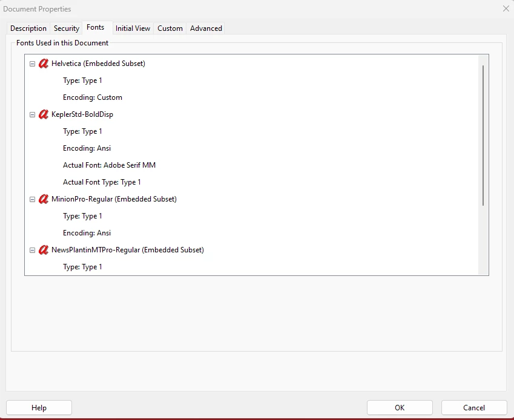The image size is (514, 420).
Task: Switch to the Security tab
Action: (x=67, y=28)
